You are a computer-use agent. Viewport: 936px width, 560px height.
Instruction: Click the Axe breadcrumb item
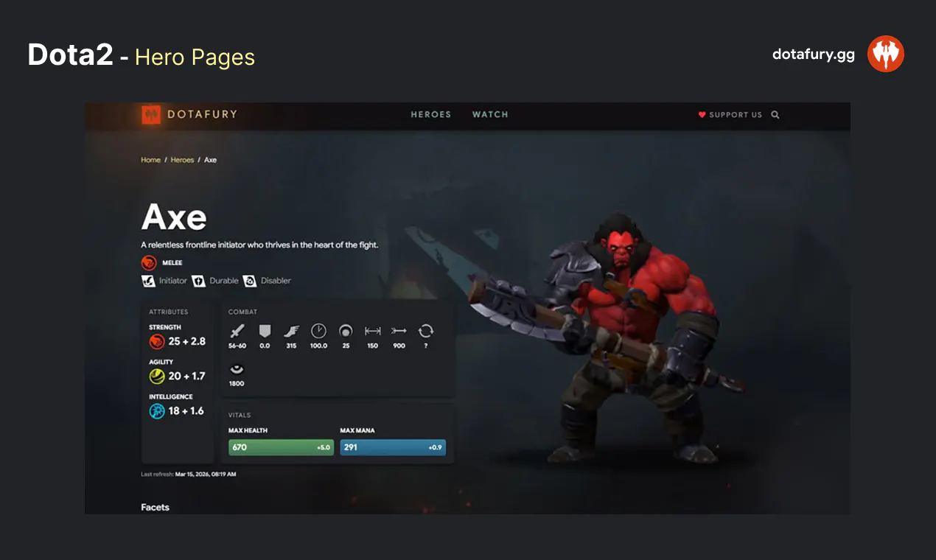point(210,160)
